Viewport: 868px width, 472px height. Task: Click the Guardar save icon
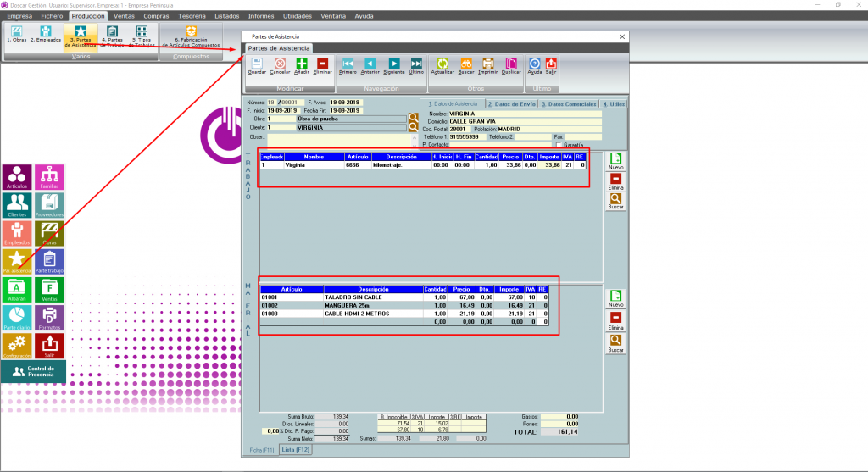tap(257, 66)
